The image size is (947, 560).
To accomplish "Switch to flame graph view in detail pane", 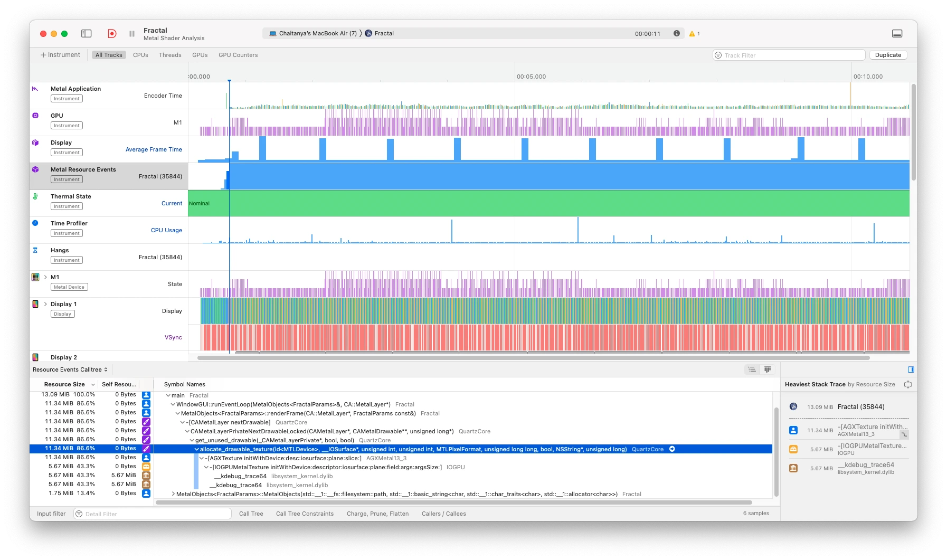I will point(768,369).
